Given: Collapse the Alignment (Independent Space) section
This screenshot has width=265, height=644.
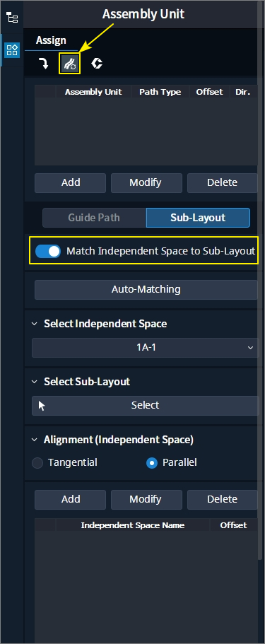Looking at the screenshot, I should [35, 440].
